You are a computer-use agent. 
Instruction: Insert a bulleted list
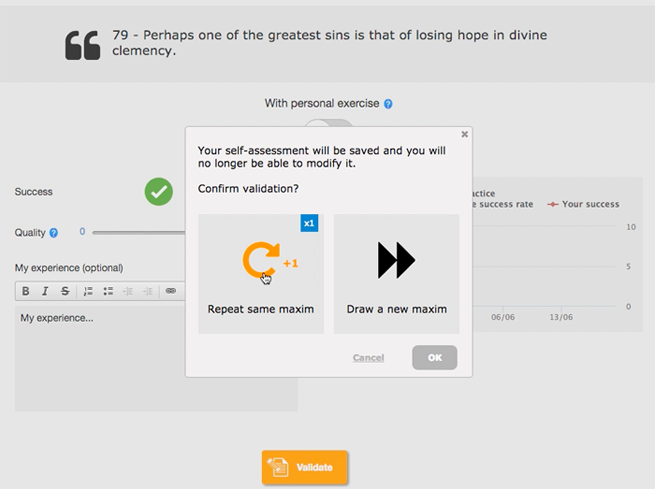tap(108, 291)
